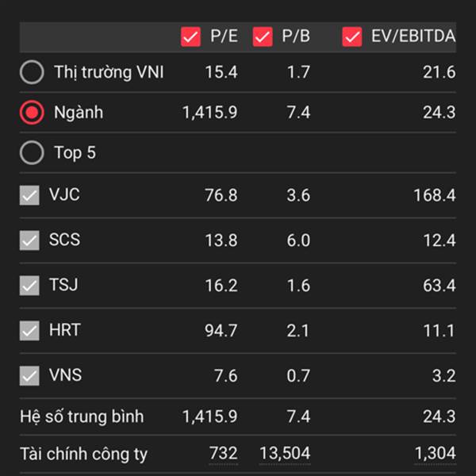Toggle the VNS stock checkbox

coord(29,375)
